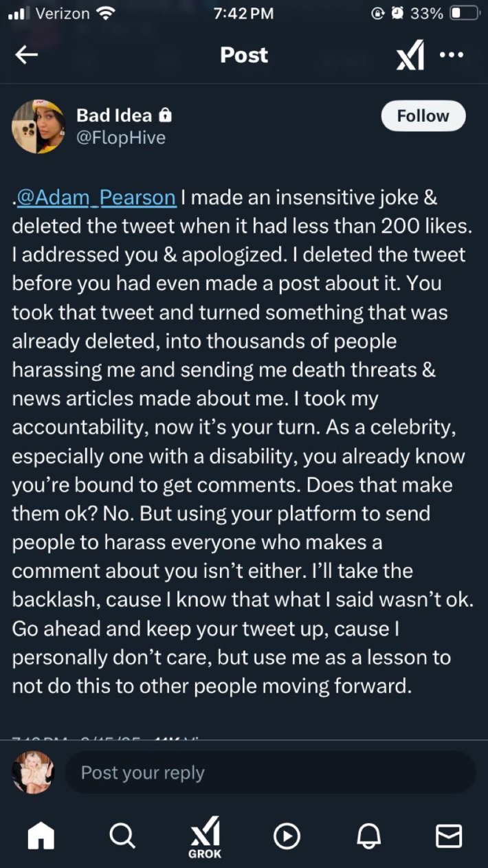Open notifications via the bell icon
488x868 pixels.
coord(368,836)
